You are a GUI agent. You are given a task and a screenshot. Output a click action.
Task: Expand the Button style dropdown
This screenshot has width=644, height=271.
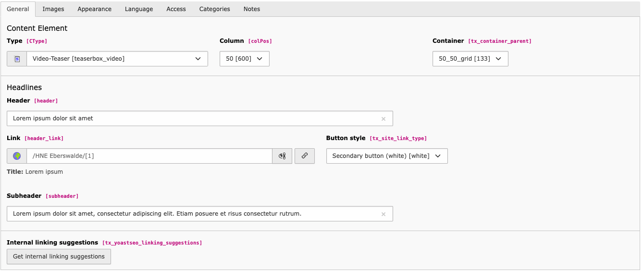[x=386, y=156]
